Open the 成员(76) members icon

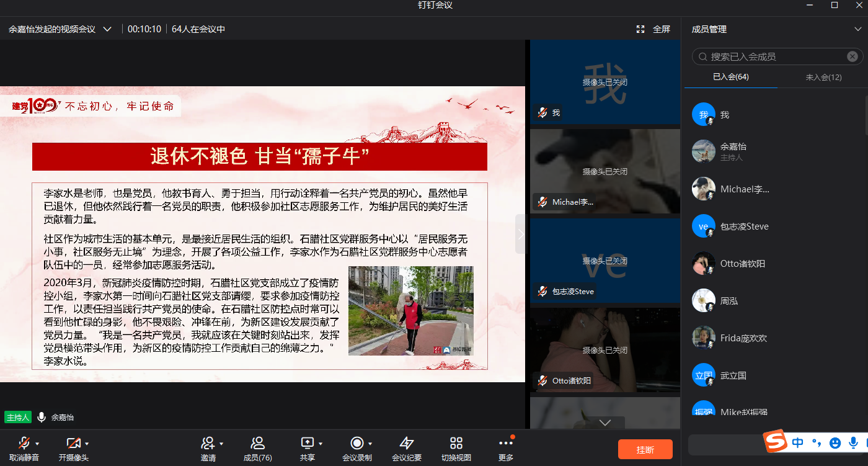[257, 443]
